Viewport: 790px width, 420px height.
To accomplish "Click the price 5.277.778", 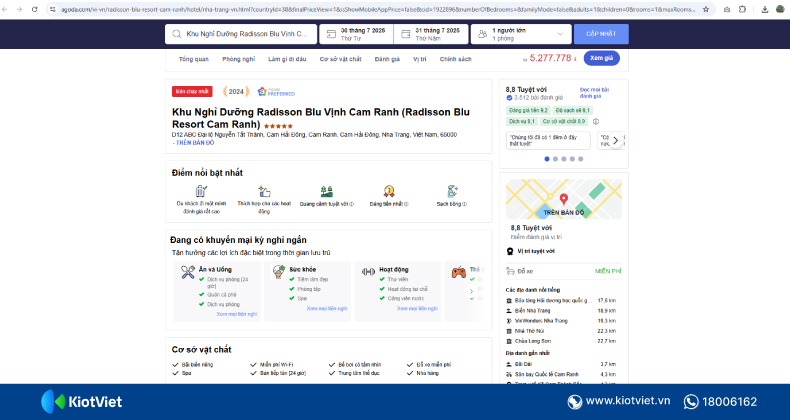I will tap(550, 58).
